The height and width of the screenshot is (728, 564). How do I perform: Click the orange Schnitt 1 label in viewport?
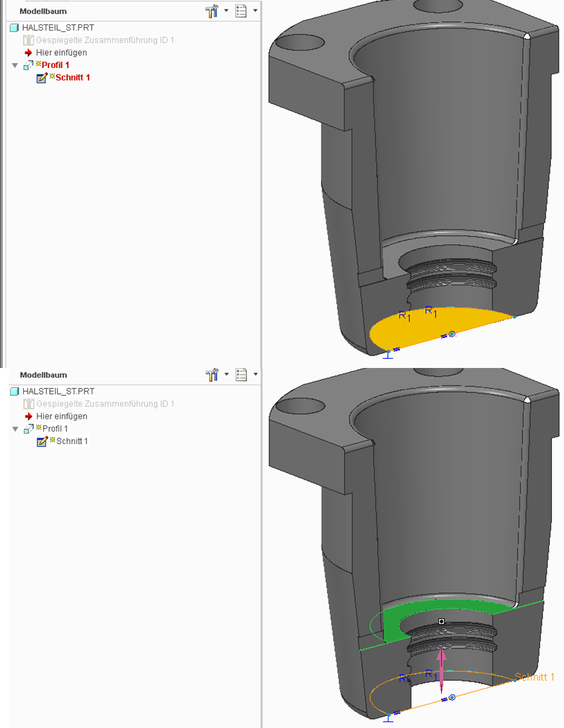[534, 677]
